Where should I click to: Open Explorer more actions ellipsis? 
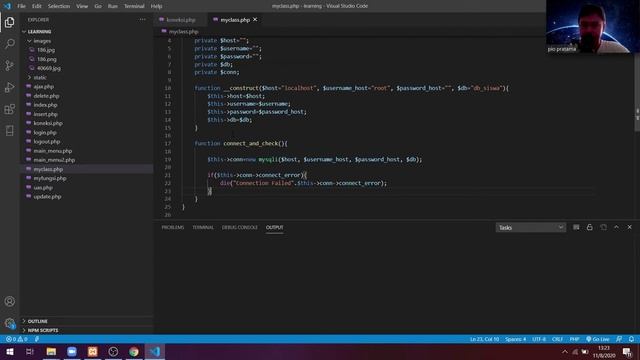pyautogui.click(x=142, y=20)
